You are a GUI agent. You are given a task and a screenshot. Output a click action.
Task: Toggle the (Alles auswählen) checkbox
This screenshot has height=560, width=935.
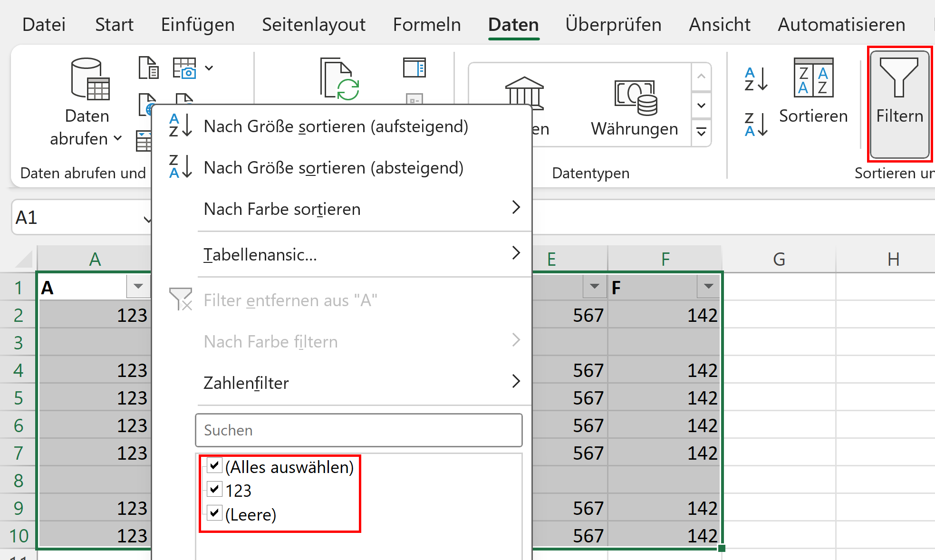(x=215, y=465)
